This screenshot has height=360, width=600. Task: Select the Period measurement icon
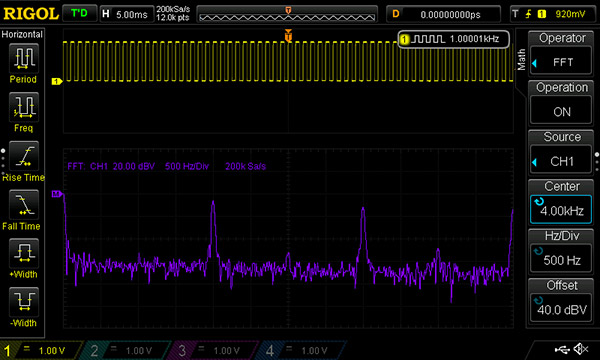pyautogui.click(x=24, y=58)
